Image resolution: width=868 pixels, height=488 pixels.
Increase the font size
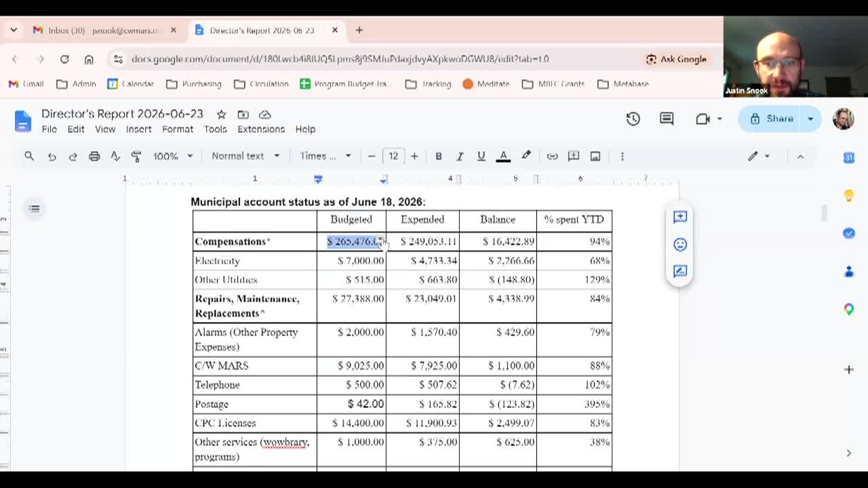(414, 156)
